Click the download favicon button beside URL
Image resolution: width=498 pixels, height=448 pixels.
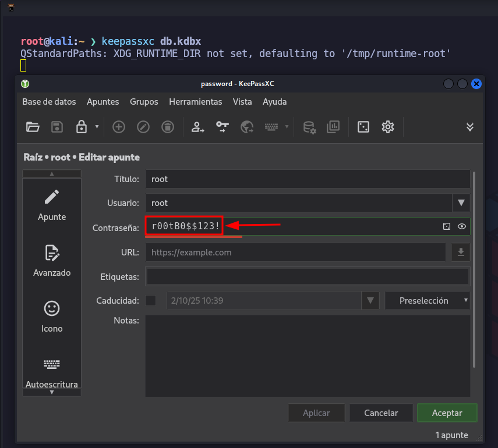tap(461, 252)
